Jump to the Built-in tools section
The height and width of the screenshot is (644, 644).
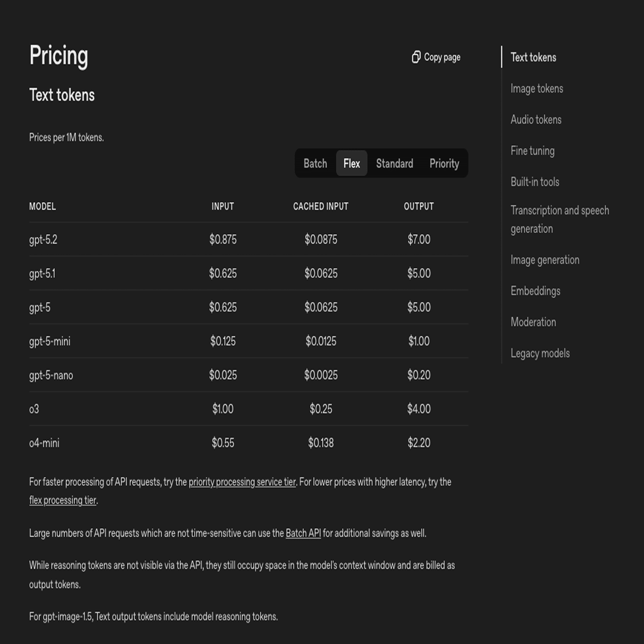[535, 182]
